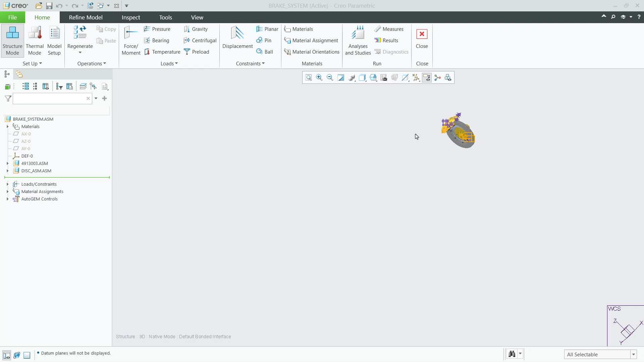The image size is (644, 362).
Task: Open the Tools ribbon tab
Action: [165, 17]
